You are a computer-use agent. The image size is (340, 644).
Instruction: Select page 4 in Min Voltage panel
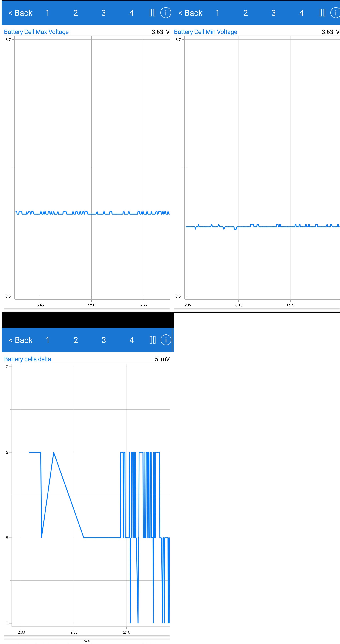point(301,13)
